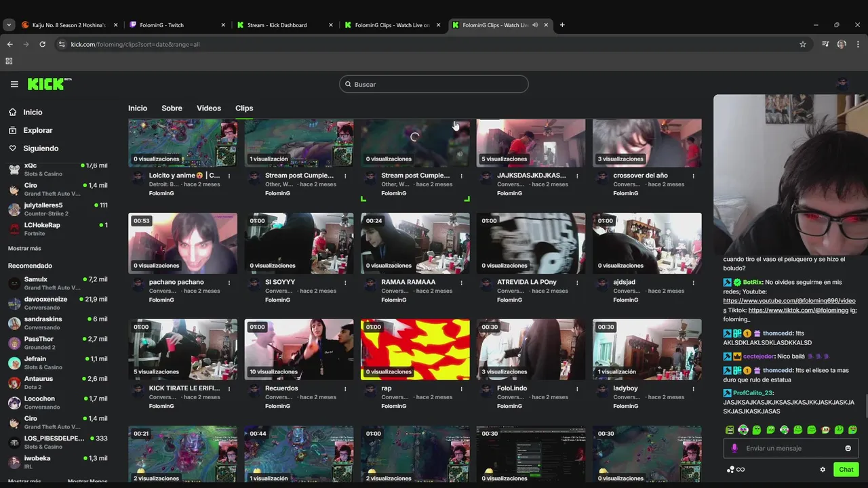Reload the current page

42,44
